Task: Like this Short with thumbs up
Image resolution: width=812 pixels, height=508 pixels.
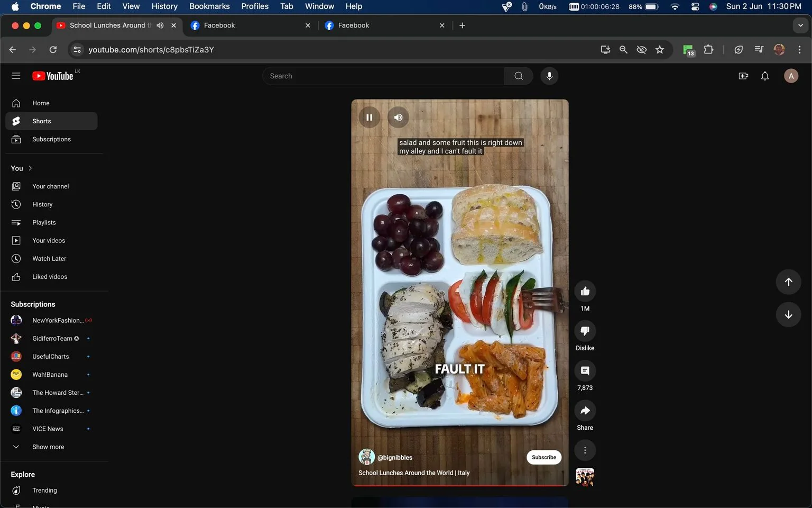Action: 585,291
